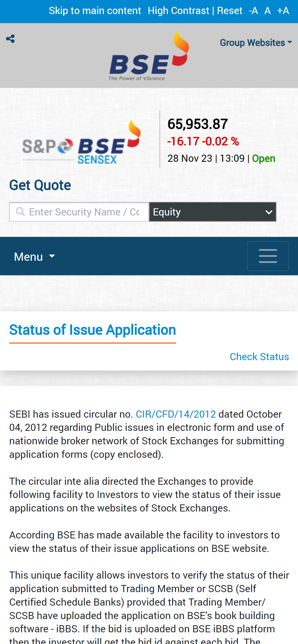Increase font size with +A control
298x644 pixels.
[283, 10]
